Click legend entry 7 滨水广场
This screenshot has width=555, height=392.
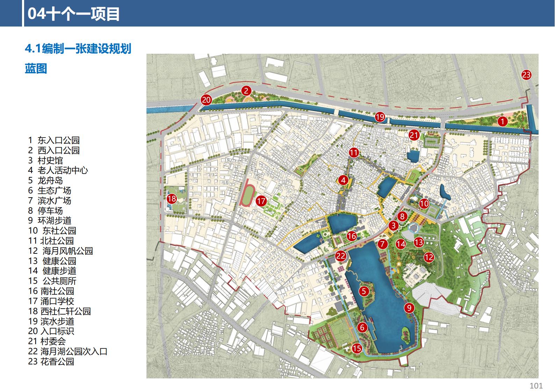tap(50, 201)
